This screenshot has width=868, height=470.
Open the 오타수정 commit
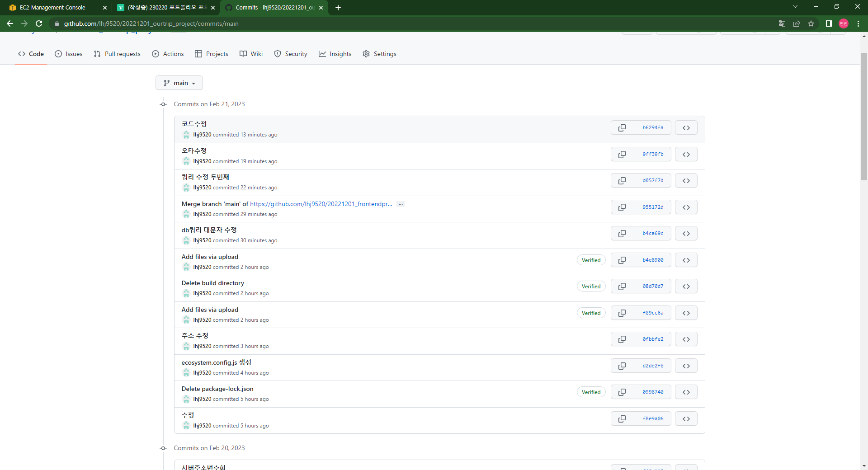[194, 150]
